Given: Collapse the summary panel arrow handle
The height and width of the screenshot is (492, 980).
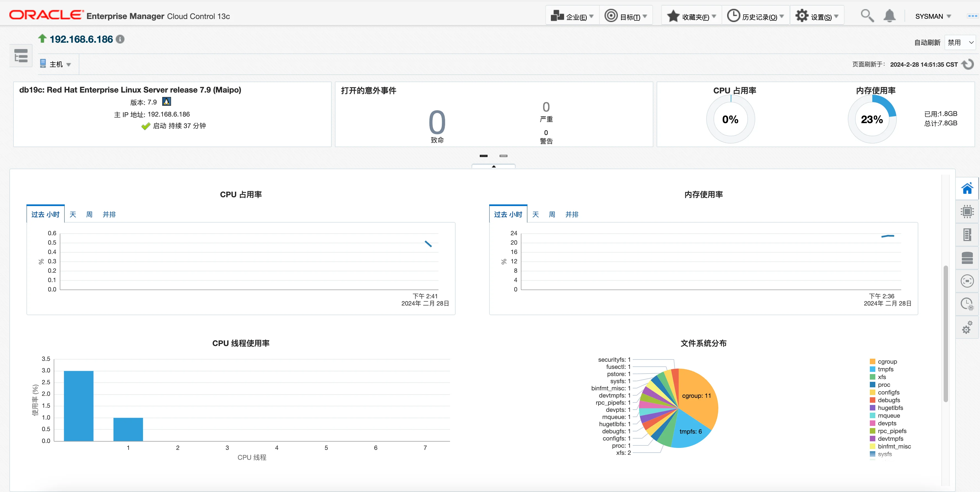Looking at the screenshot, I should tap(493, 166).
